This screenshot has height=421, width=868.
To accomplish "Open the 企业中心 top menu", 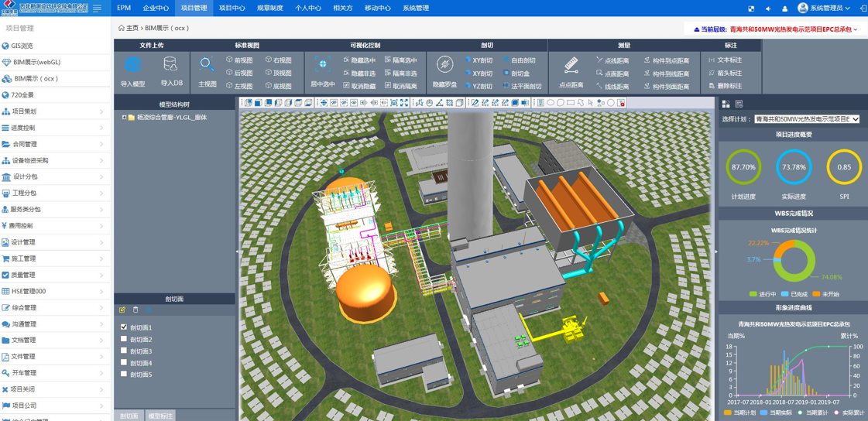I will coord(156,8).
